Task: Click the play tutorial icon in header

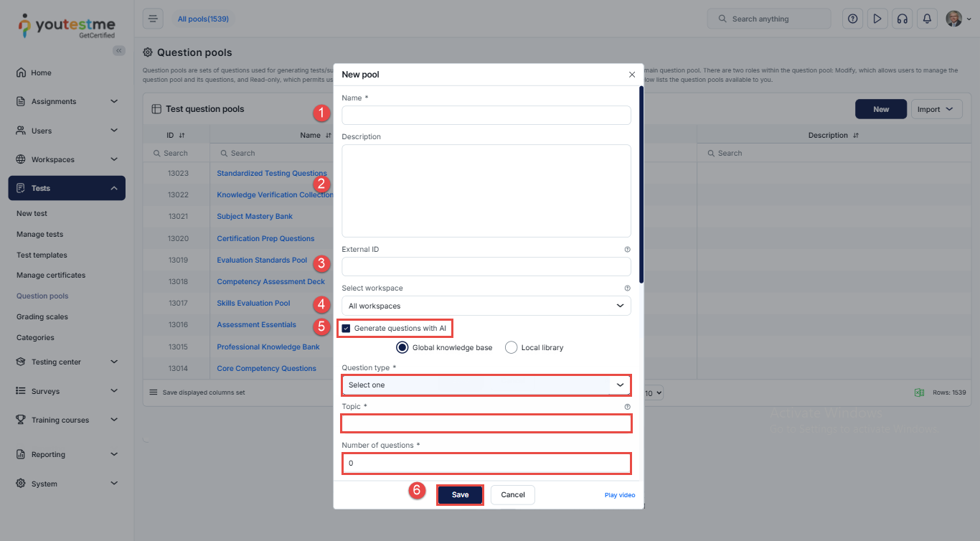Action: click(877, 19)
